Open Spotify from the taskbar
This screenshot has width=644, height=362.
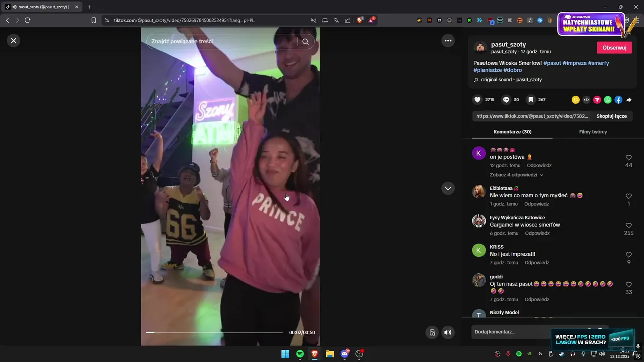pyautogui.click(x=300, y=354)
